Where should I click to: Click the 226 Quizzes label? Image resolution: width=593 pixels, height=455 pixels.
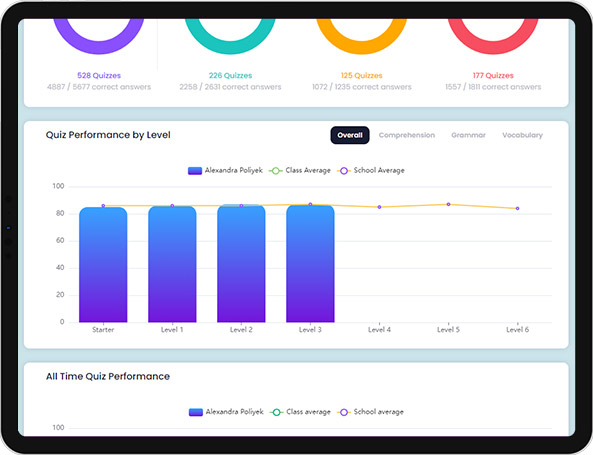click(230, 75)
